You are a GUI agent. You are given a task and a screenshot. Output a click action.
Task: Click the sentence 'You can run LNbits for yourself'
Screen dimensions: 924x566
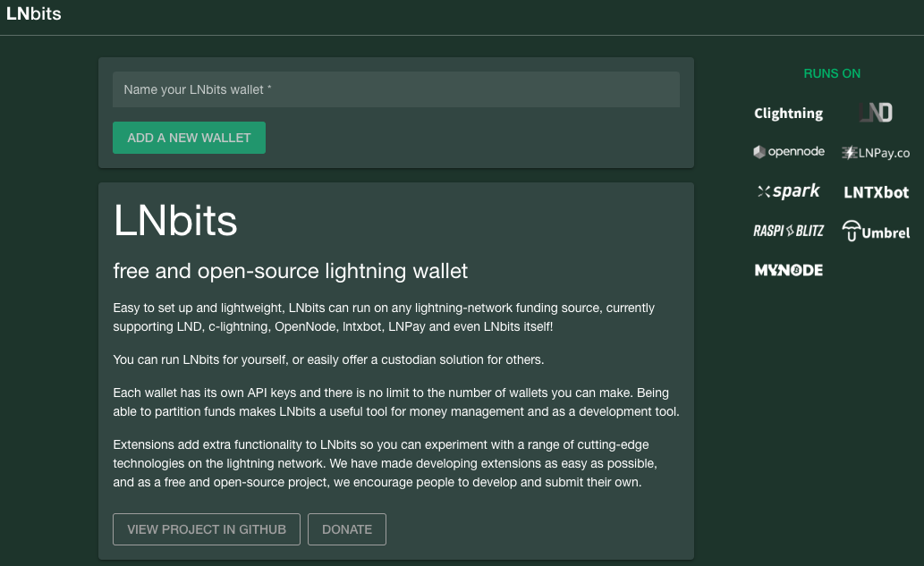[x=328, y=359]
